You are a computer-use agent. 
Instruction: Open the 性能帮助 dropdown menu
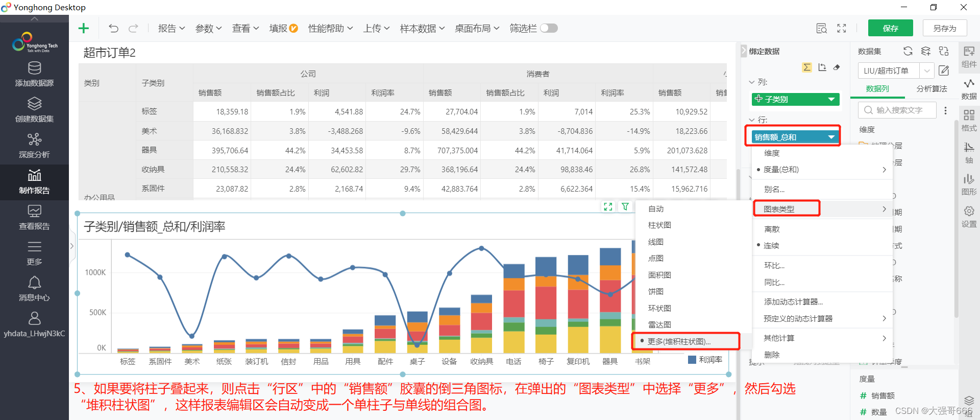[x=330, y=28]
